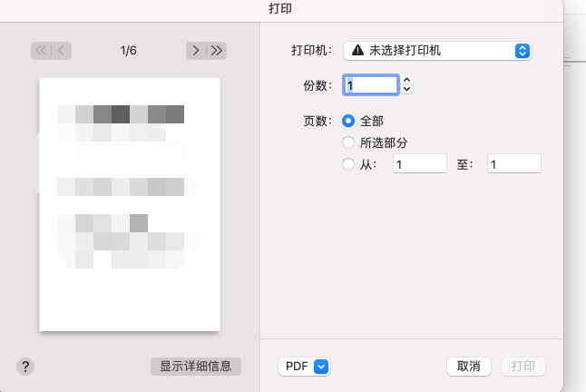Click the blue printer selector chevrons
Image resolution: width=586 pixels, height=392 pixels.
pos(523,51)
